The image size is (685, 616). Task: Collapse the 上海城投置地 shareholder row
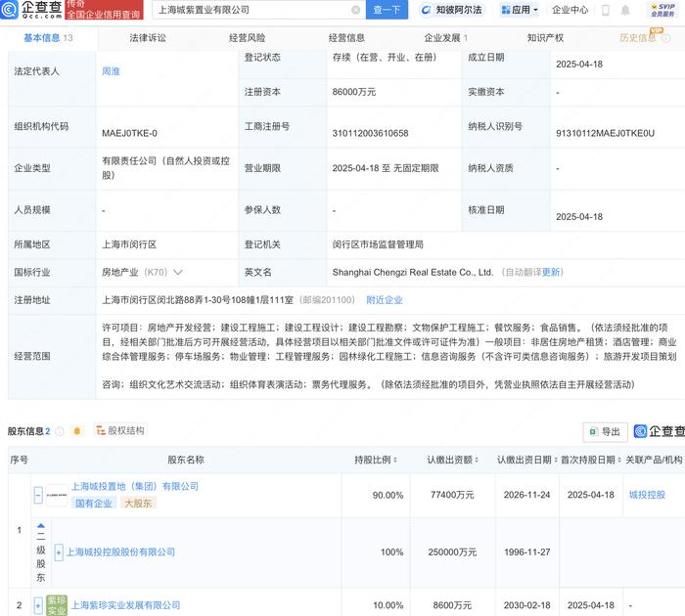click(38, 495)
